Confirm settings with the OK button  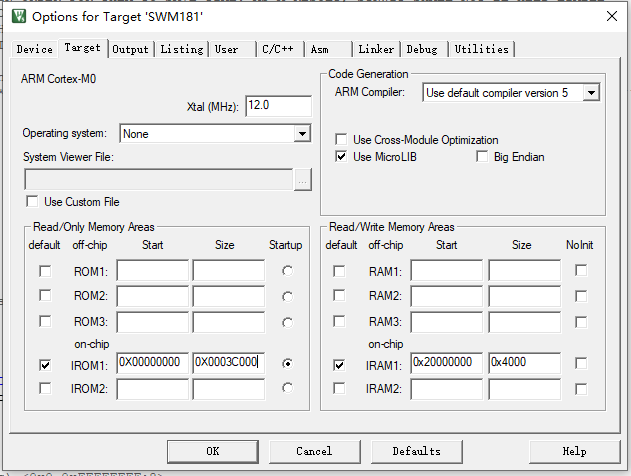[x=212, y=451]
